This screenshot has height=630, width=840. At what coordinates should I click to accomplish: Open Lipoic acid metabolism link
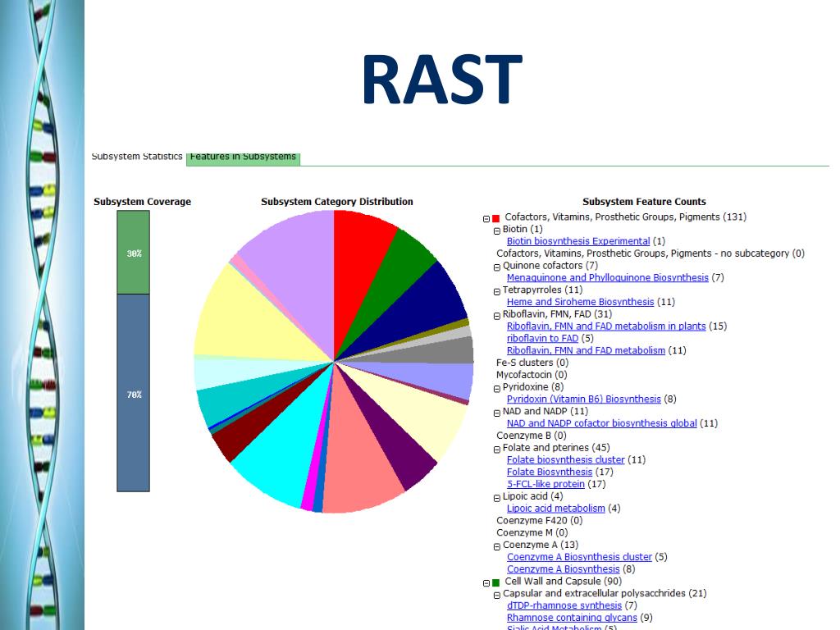555,509
